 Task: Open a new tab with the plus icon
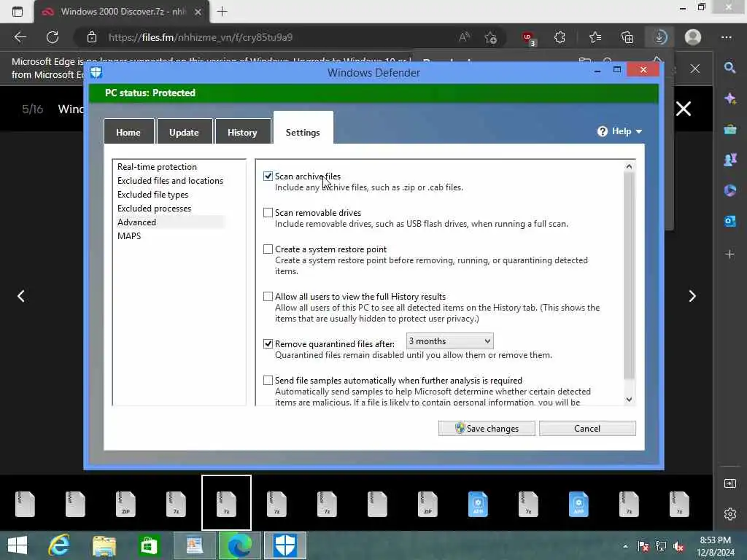pos(222,12)
